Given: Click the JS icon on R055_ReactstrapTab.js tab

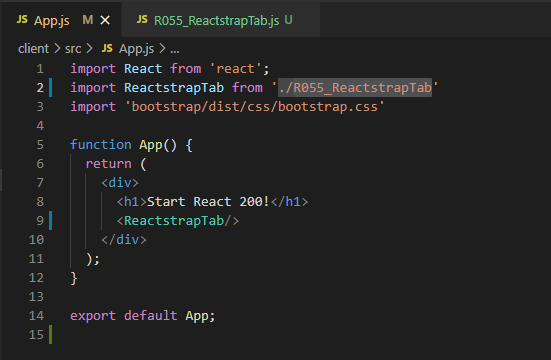Looking at the screenshot, I should pyautogui.click(x=142, y=20).
